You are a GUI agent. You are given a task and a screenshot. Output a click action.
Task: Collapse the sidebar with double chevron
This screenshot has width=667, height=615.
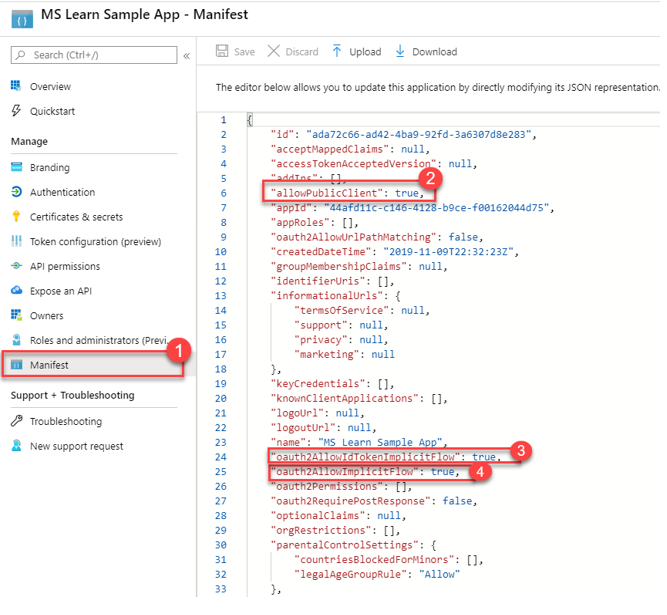[186, 56]
